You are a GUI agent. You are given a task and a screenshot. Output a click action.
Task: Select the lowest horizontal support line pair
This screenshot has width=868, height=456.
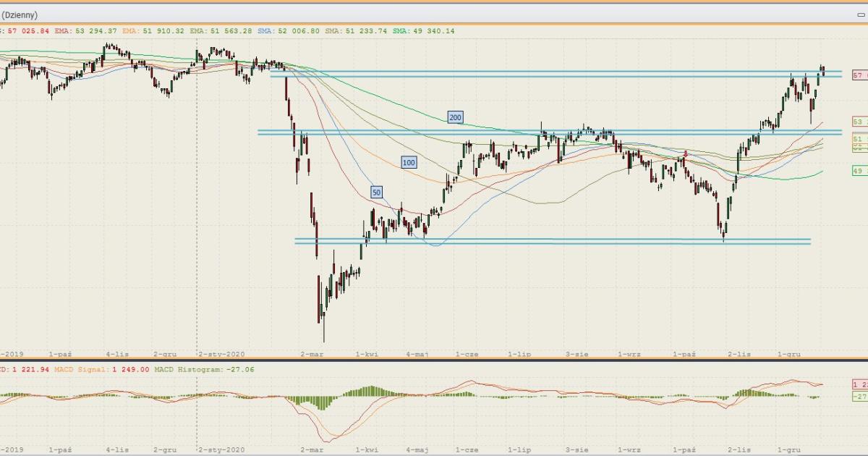[553, 241]
